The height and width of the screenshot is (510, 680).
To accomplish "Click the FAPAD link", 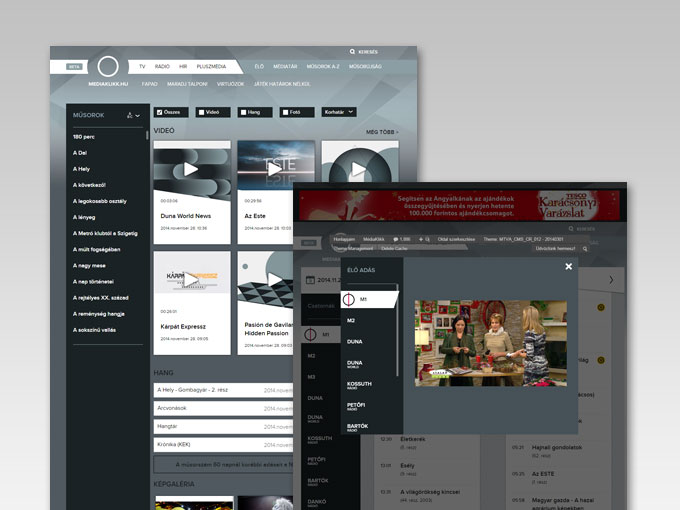I will coord(150,84).
